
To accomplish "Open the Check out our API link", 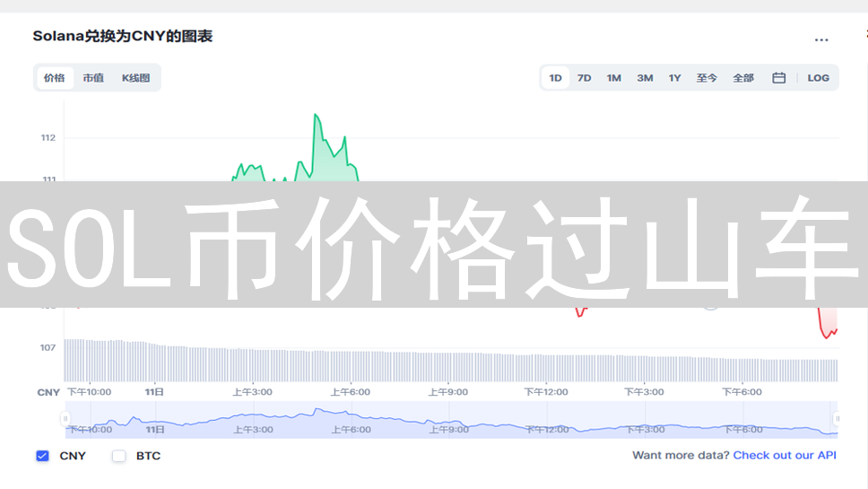I will point(785,455).
